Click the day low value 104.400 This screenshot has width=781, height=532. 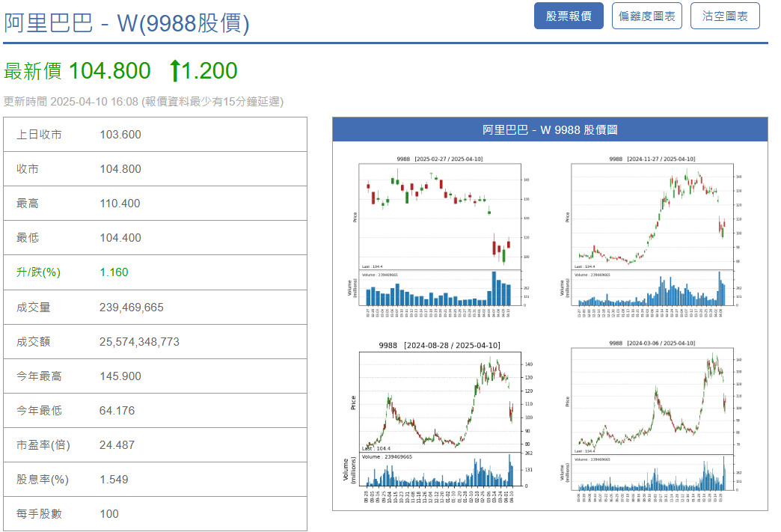(x=120, y=238)
